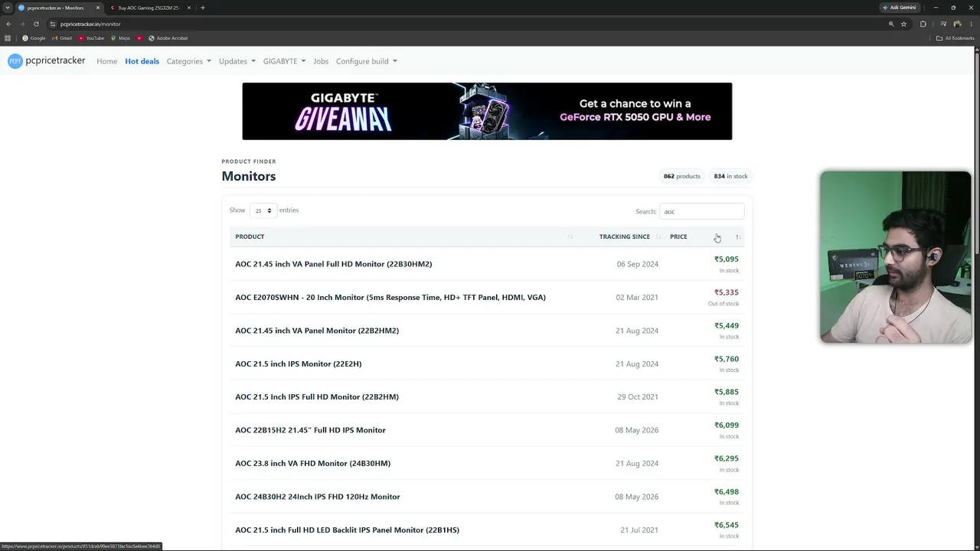Open the browser extensions puzzle icon
This screenshot has width=980, height=551.
[923, 24]
